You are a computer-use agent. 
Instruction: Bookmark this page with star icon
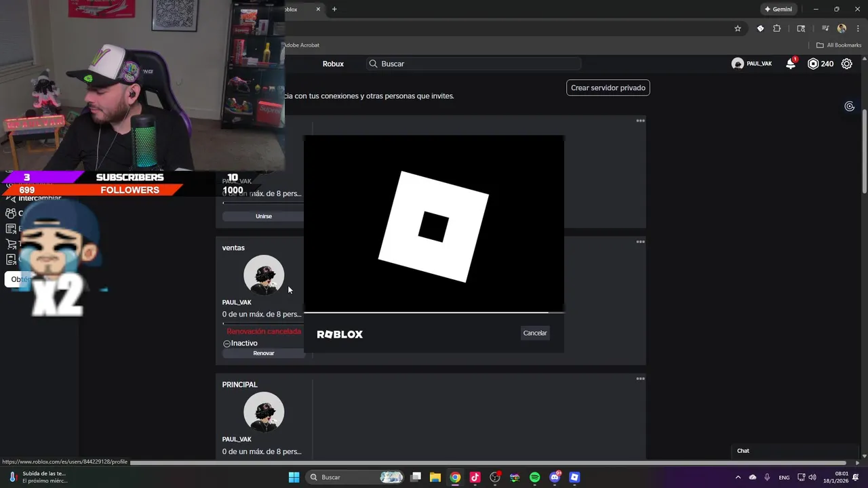(x=738, y=28)
